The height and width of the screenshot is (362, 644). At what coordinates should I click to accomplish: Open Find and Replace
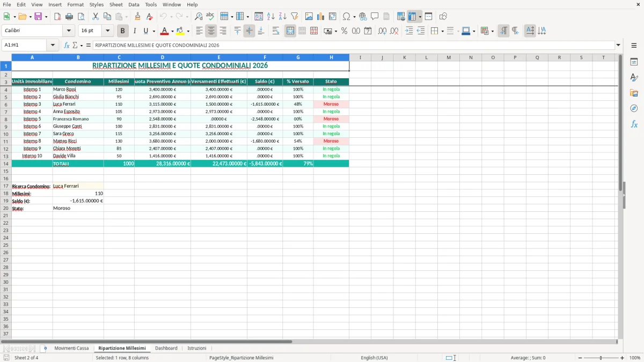pos(199,17)
